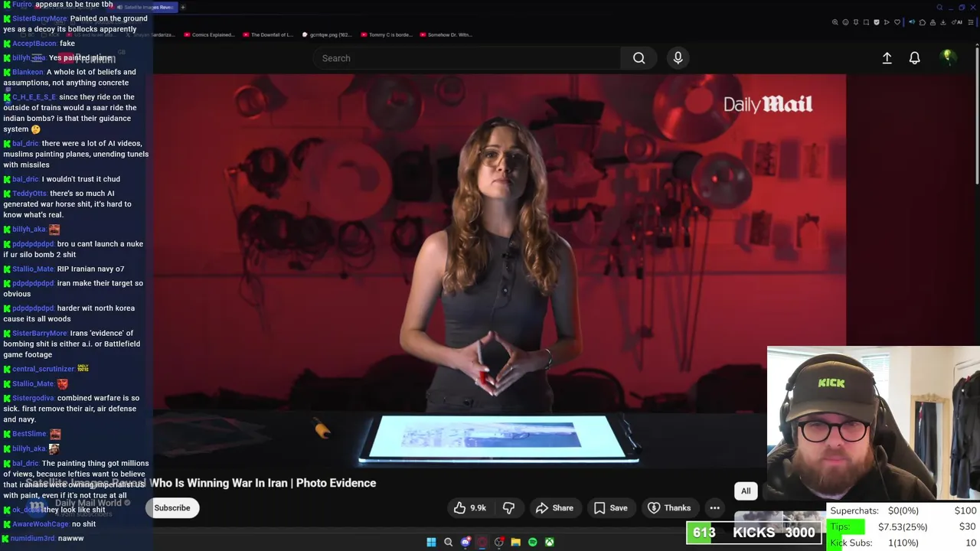980x551 pixels.
Task: Take a snapshot with the dashed-square icon
Action: click(866, 22)
